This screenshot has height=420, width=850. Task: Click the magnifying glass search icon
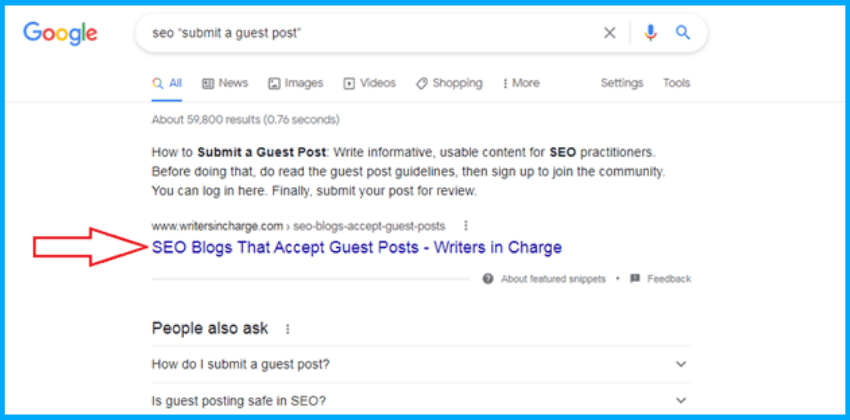point(683,33)
